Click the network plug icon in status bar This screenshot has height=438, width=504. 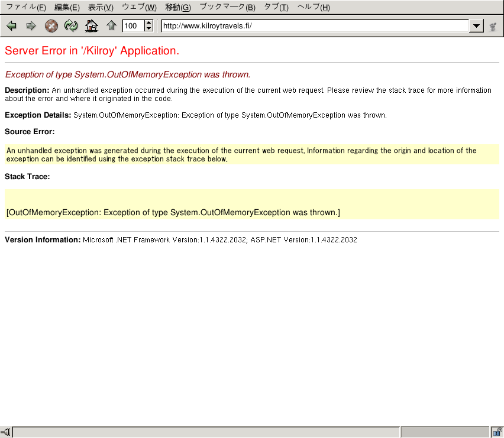[6, 433]
